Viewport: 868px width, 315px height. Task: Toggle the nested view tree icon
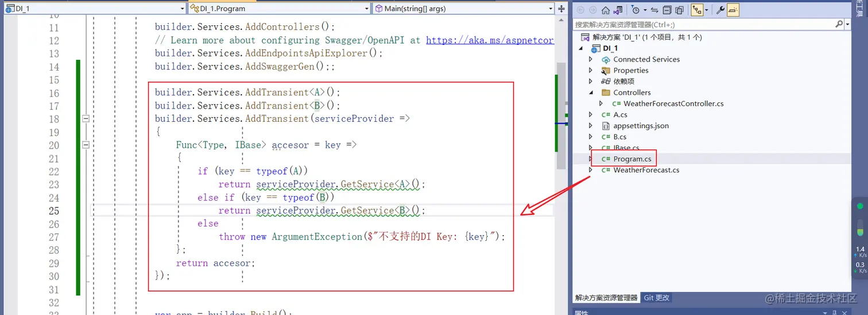697,10
